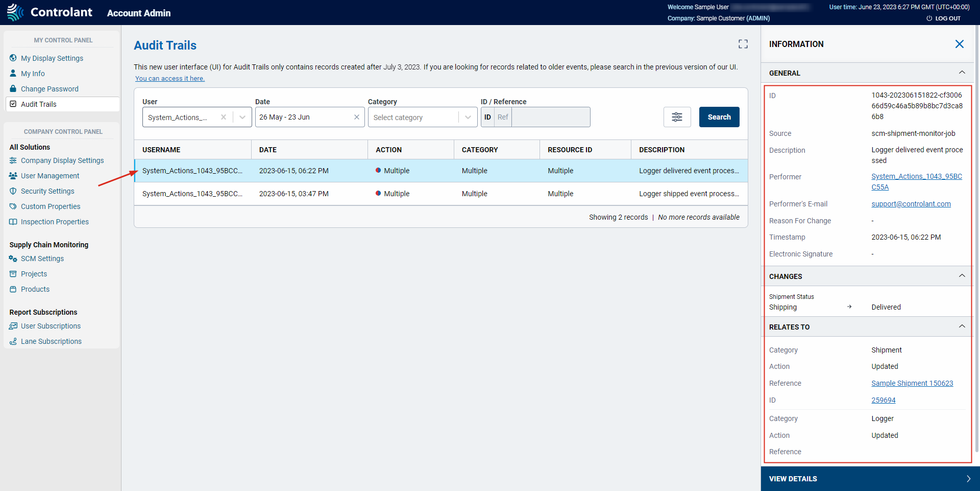The height and width of the screenshot is (491, 980).
Task: Select row dated 2023-06-15, 06:22 PM
Action: pos(441,171)
